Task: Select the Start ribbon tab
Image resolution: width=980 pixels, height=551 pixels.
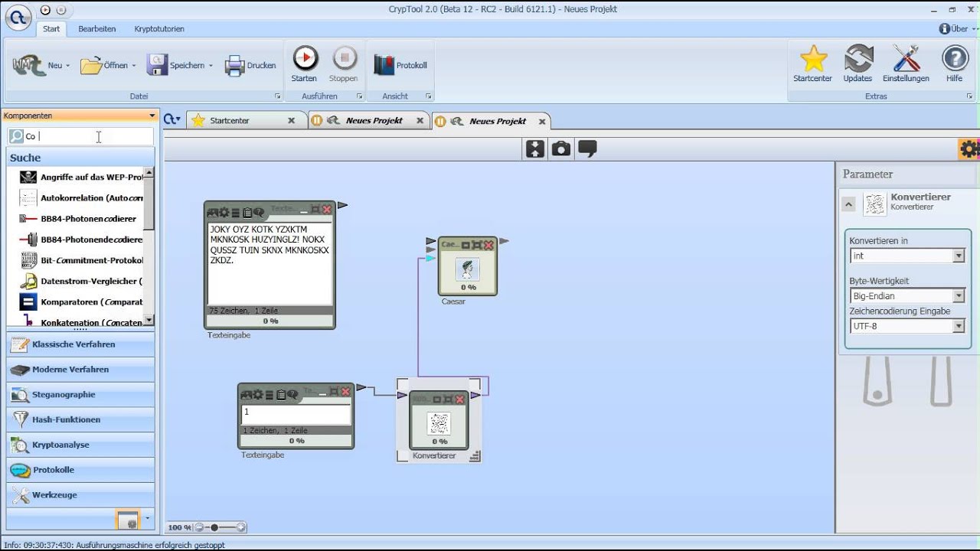Action: [51, 29]
